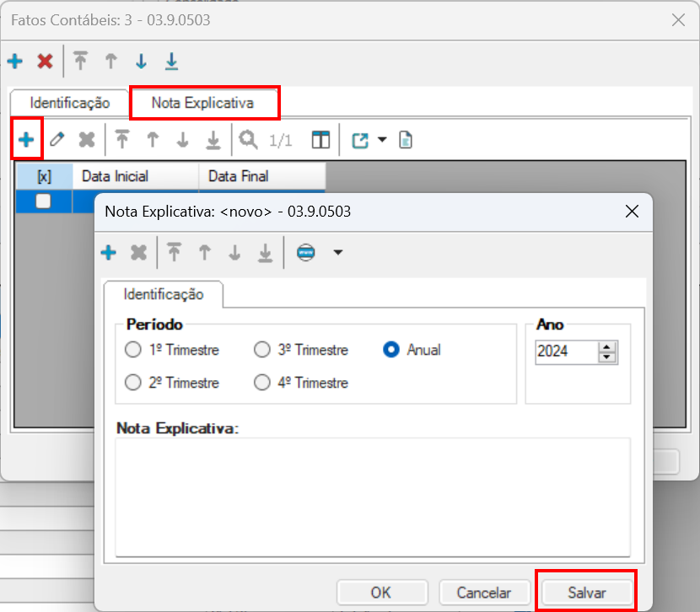Edit selected row with pencil icon

(57, 140)
